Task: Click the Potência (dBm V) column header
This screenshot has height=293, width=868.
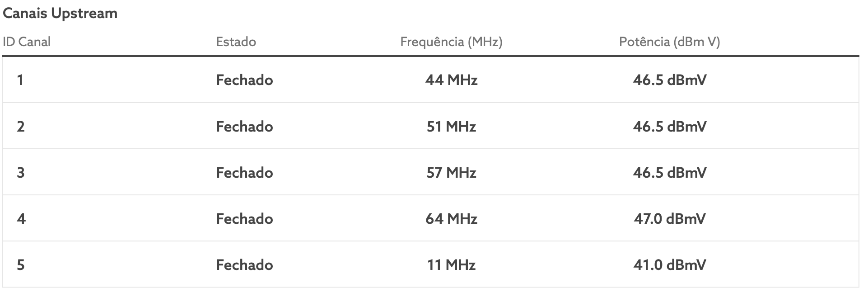Action: click(x=669, y=42)
